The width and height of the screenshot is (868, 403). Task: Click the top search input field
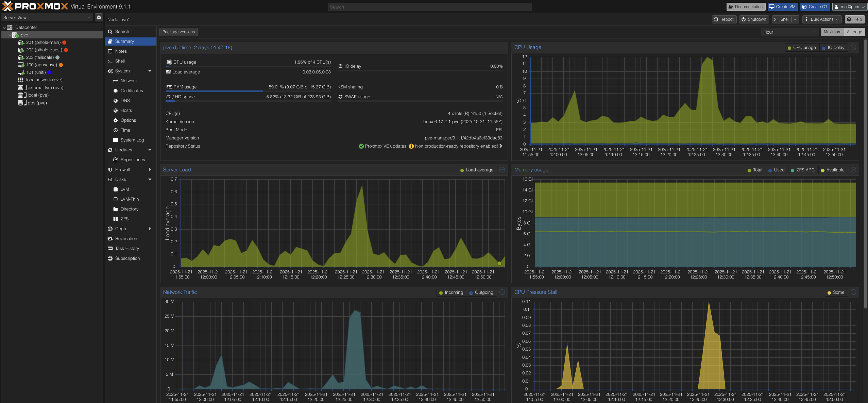429,7
